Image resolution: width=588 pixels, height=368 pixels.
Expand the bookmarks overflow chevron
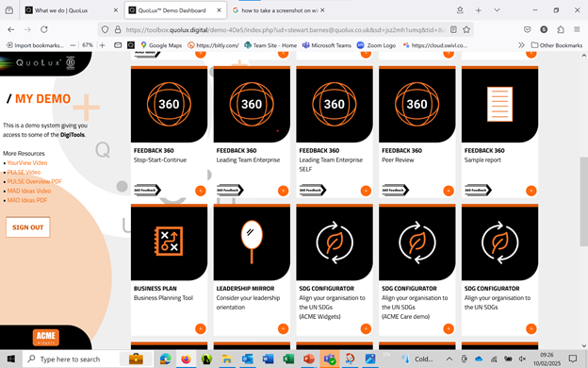point(521,45)
